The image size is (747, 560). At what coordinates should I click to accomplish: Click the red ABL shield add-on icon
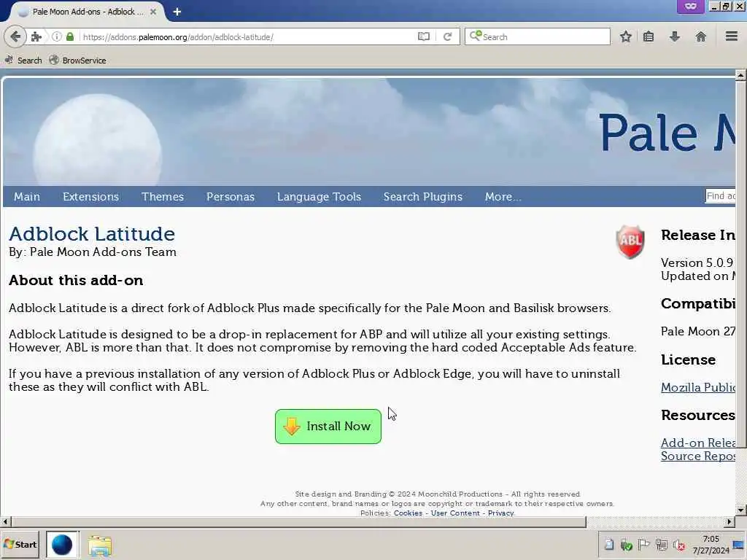(630, 241)
